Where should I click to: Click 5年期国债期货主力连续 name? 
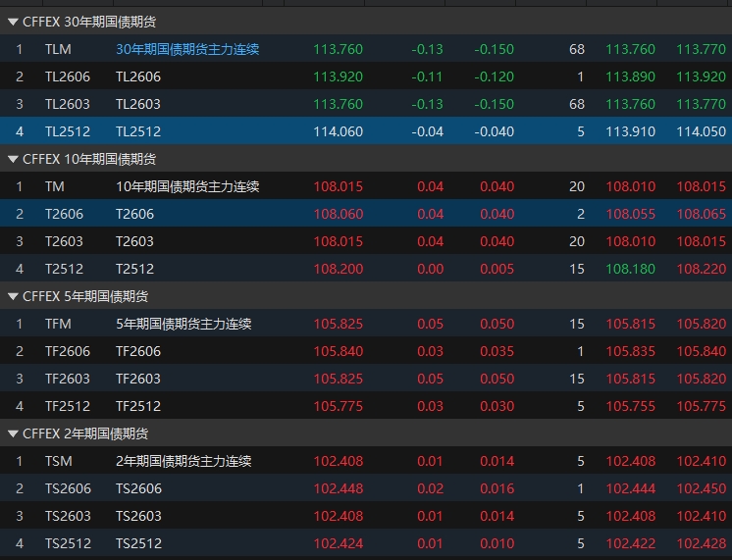[x=183, y=324]
